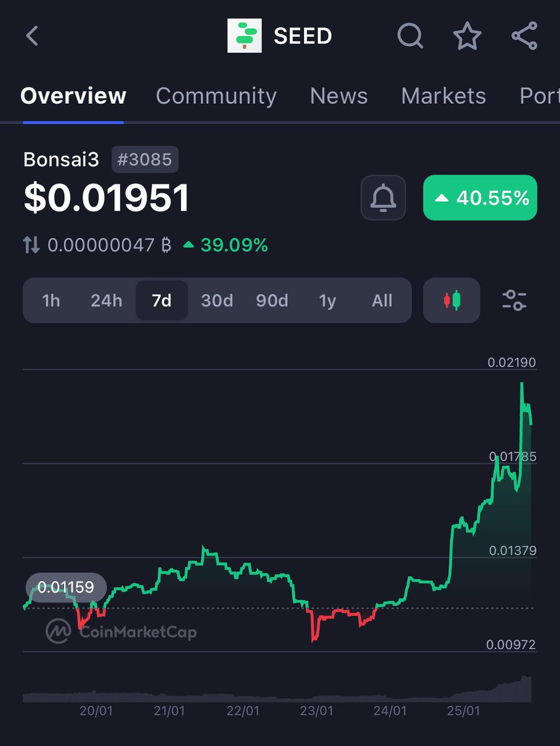Image resolution: width=560 pixels, height=746 pixels.
Task: Tap the 20/01 date label
Action: click(x=96, y=710)
